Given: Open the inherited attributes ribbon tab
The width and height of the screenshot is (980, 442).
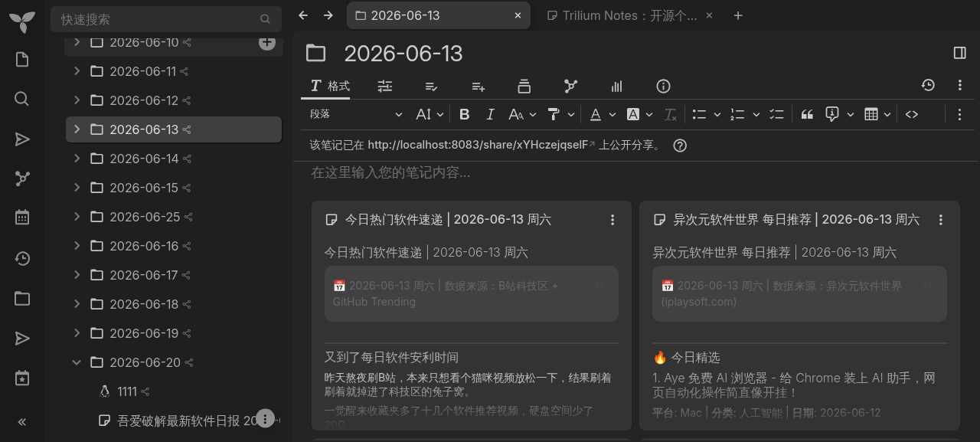Looking at the screenshot, I should pyautogui.click(x=479, y=86).
